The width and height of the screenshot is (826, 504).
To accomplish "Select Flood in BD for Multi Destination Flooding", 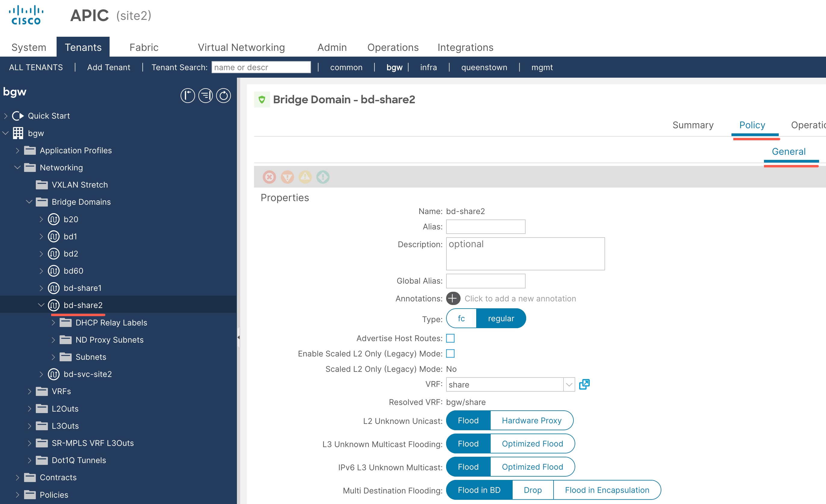I will [x=479, y=490].
